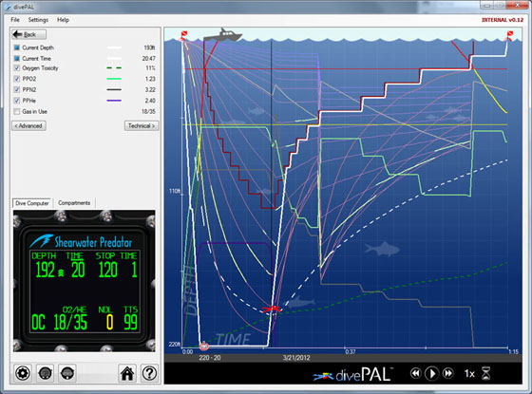Click the depth reading 192 on the display
The image size is (532, 394).
pyautogui.click(x=46, y=271)
